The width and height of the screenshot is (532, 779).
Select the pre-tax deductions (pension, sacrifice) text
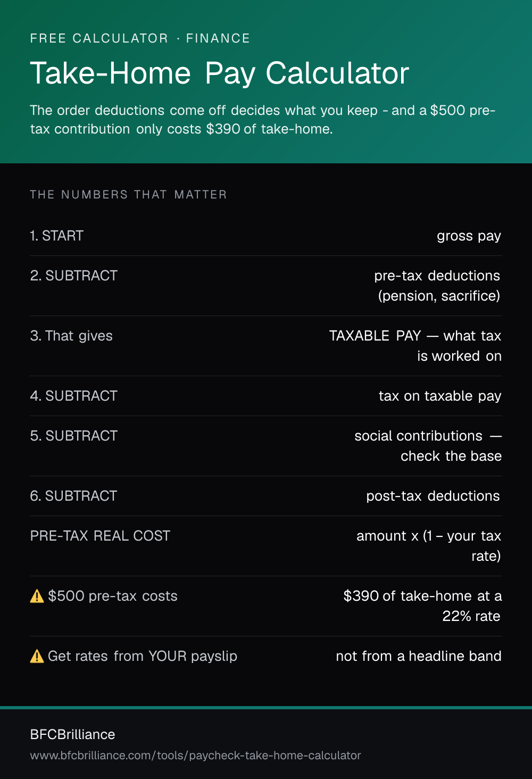437,286
